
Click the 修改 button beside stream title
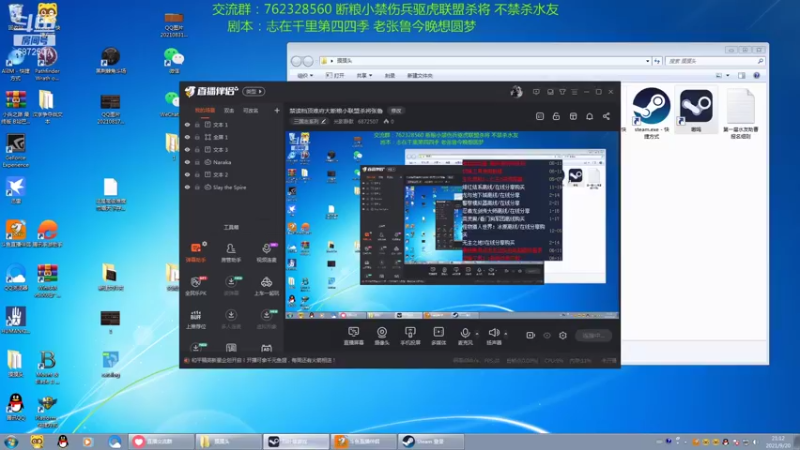pos(396,111)
